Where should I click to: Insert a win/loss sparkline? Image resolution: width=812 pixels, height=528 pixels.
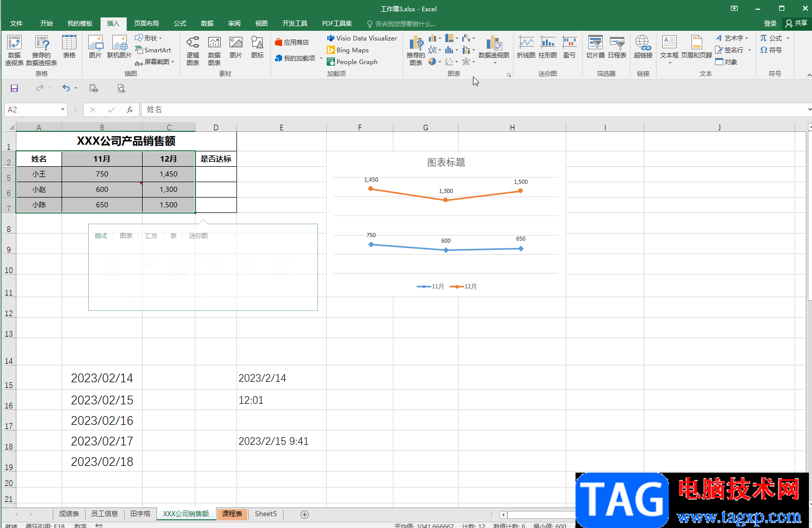(569, 47)
